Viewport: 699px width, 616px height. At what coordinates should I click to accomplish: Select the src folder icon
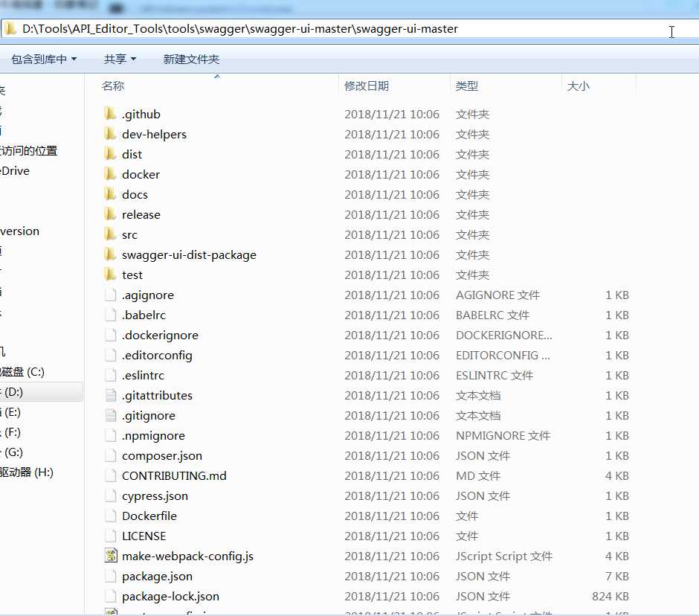[x=110, y=234]
